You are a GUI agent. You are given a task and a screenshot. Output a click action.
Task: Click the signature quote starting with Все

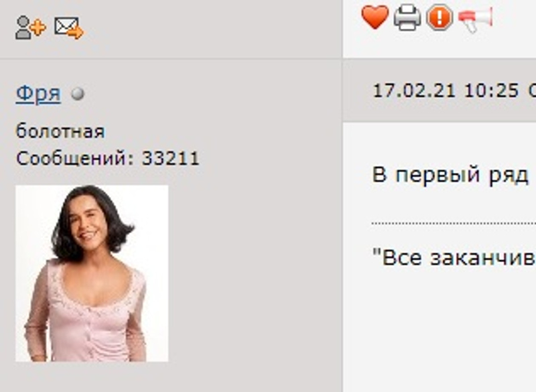point(454,257)
